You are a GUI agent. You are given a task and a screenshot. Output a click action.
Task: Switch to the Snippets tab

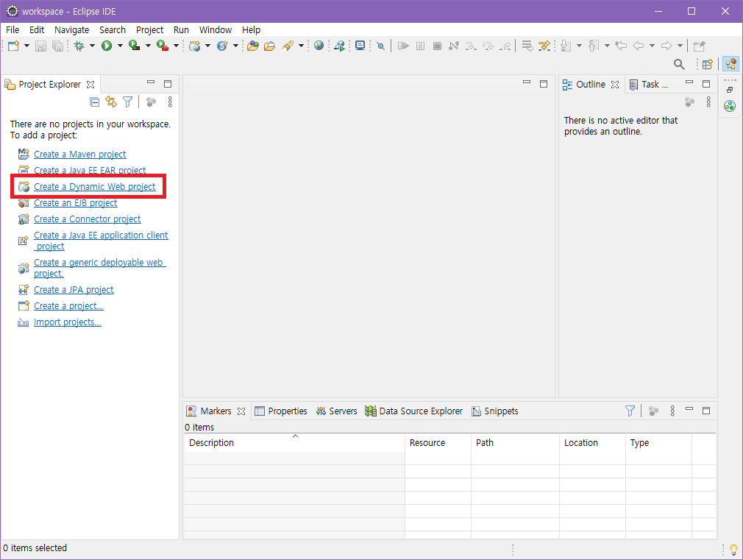point(494,411)
